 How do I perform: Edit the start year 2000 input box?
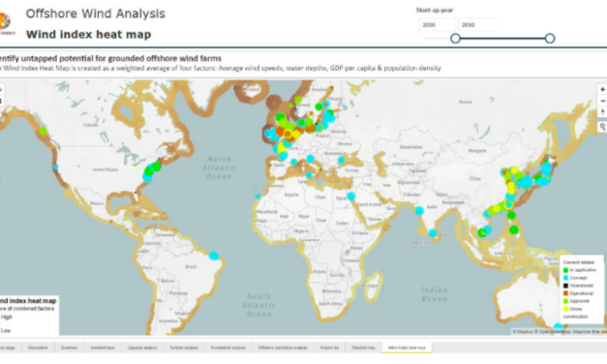click(x=438, y=25)
